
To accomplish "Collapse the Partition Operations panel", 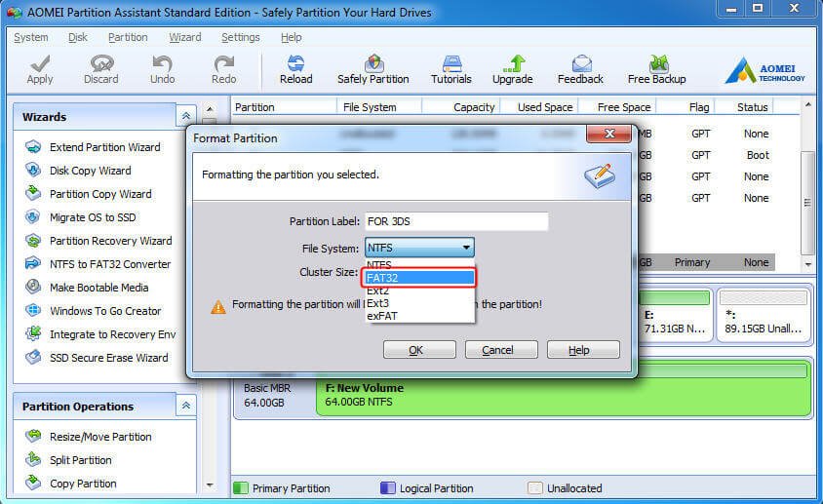I will [x=186, y=406].
